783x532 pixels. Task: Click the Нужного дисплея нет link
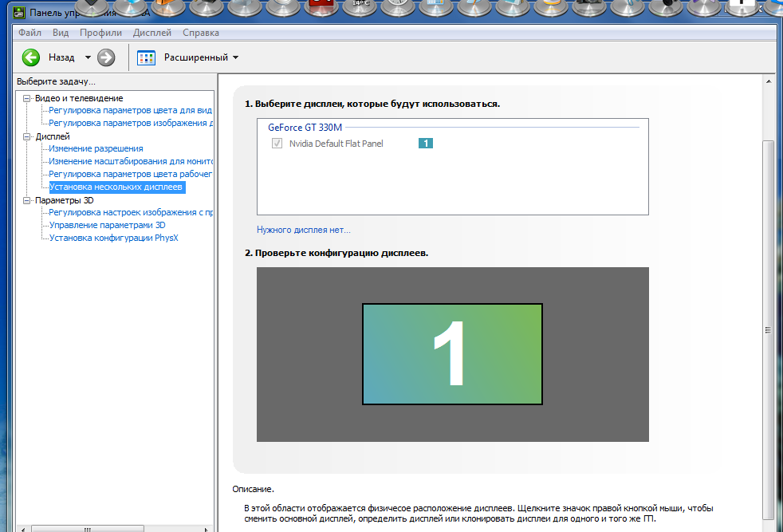click(303, 230)
